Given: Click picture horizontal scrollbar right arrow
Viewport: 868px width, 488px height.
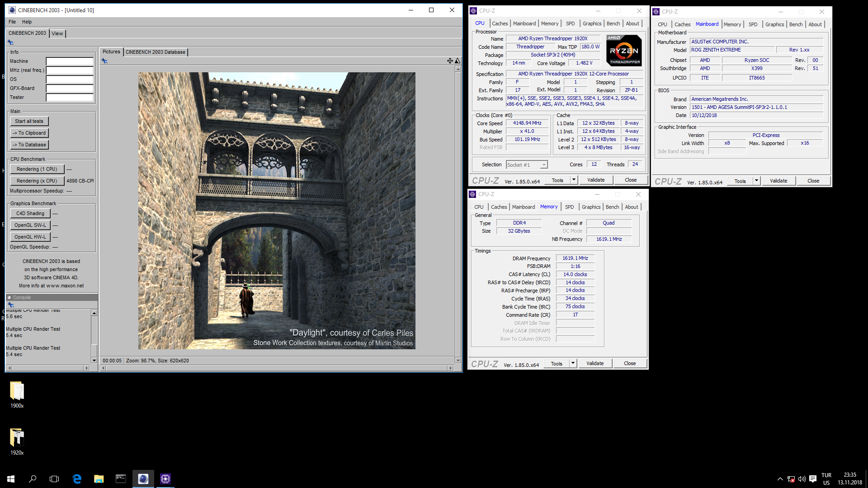Looking at the screenshot, I should pos(450,368).
